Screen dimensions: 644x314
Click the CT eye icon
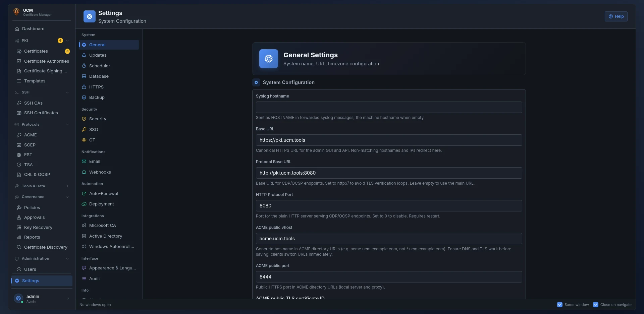tap(84, 140)
